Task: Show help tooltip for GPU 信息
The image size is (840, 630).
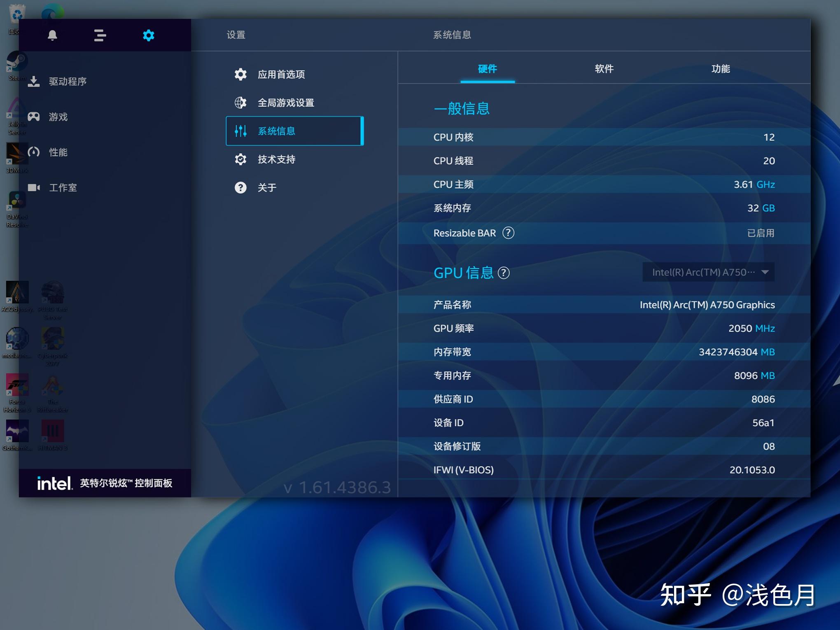Action: 504,273
